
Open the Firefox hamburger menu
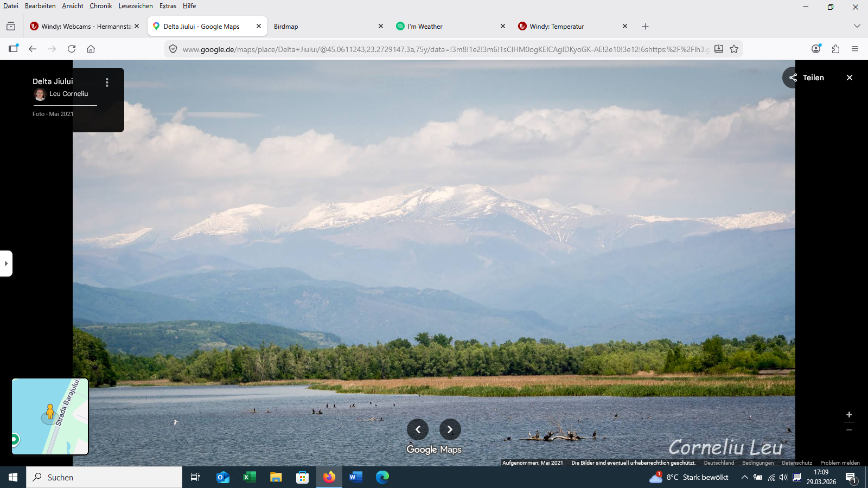point(855,49)
